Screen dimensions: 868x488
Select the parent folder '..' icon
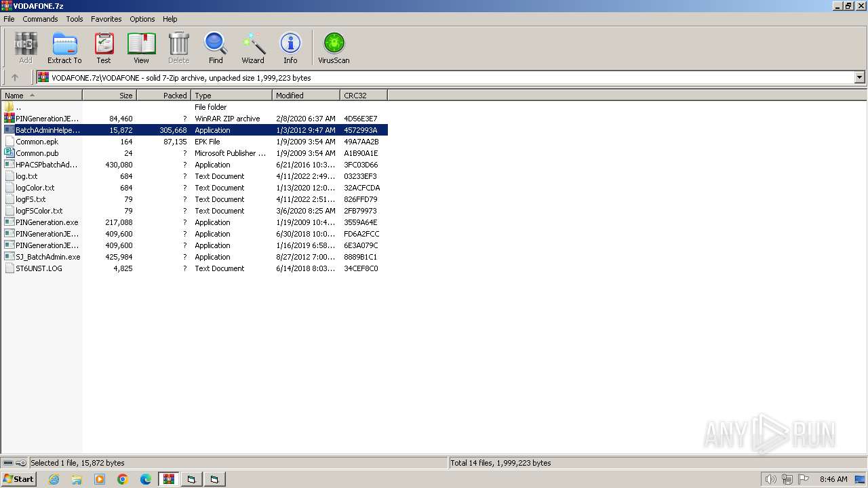click(x=9, y=107)
